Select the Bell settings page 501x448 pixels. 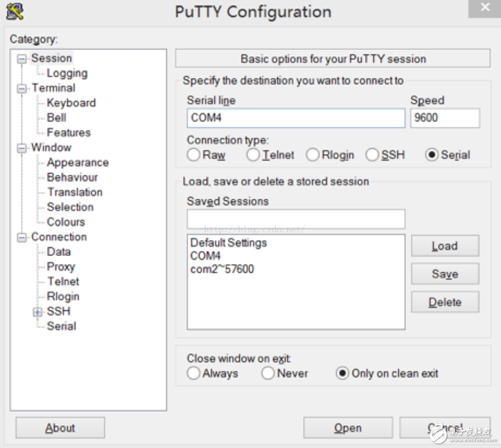click(56, 117)
